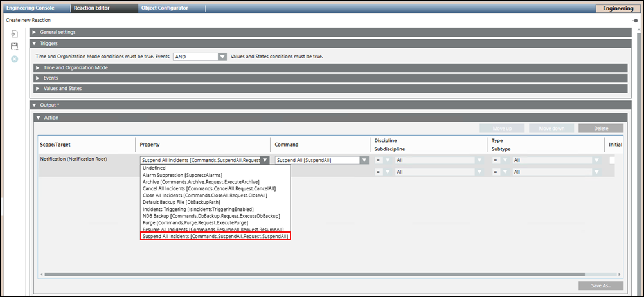Click the New Reaction document icon
Image resolution: width=644 pixels, height=297 pixels.
[14, 33]
